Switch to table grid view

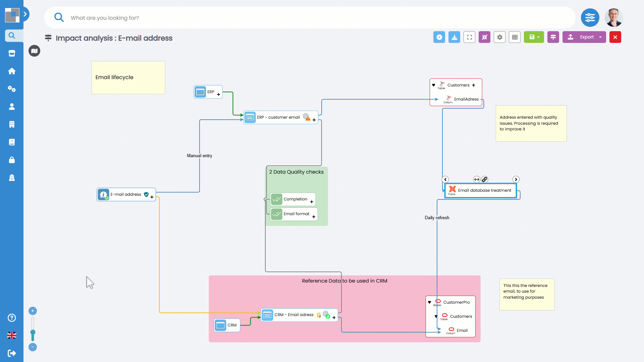515,37
